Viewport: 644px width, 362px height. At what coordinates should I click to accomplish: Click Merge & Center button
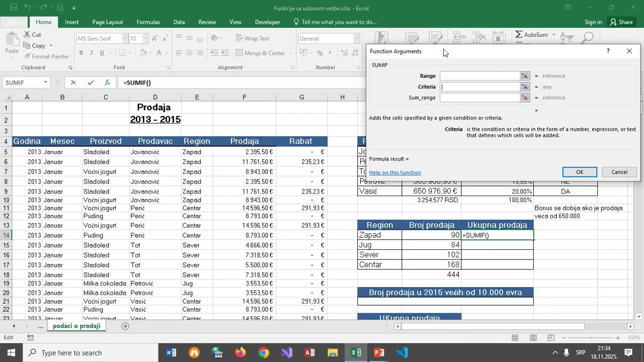[x=260, y=53]
